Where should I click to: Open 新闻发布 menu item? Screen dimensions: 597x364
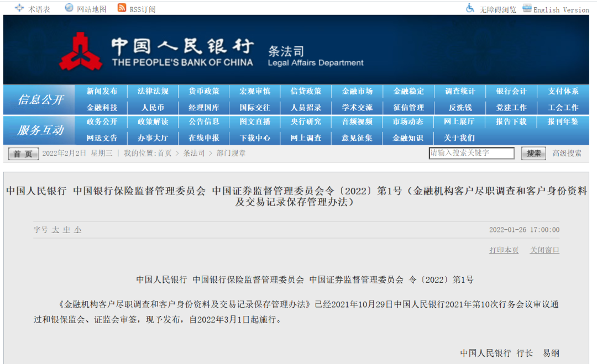point(102,91)
